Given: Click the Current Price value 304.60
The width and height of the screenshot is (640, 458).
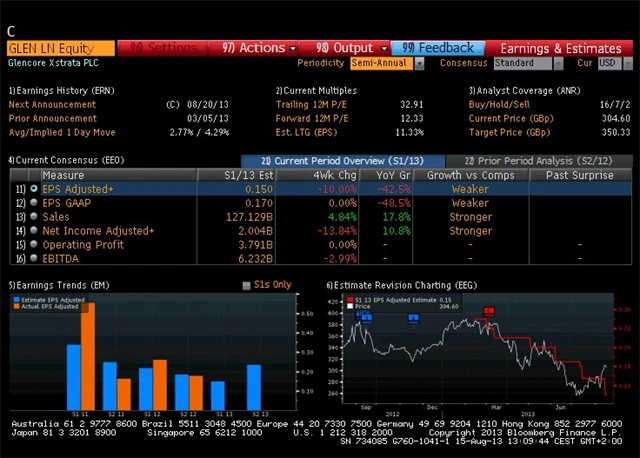Looking at the screenshot, I should coord(616,118).
